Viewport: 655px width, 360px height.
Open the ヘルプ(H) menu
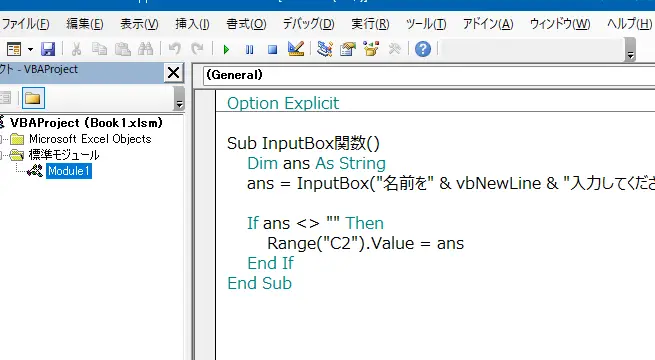tap(629, 24)
